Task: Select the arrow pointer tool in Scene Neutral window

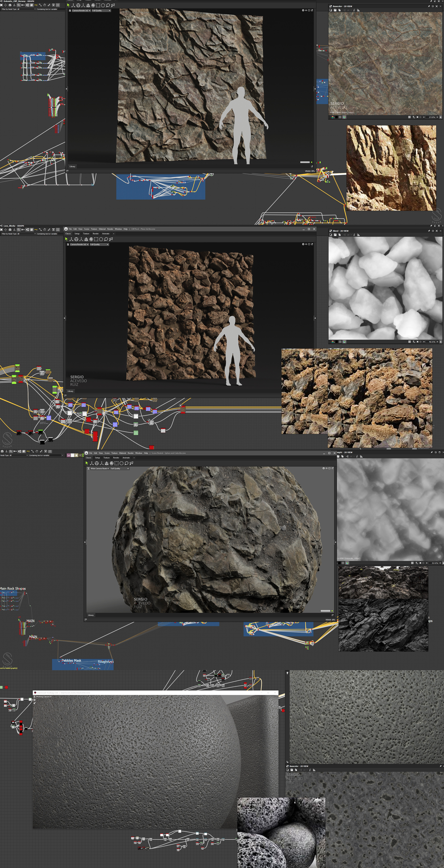Action: [x=87, y=463]
